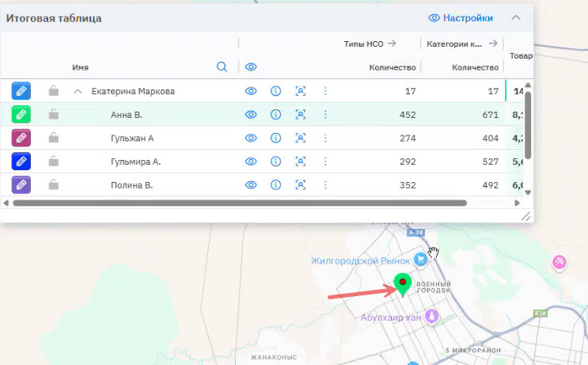
Task: Open three-dot menu for Екатерина Маркова
Action: (x=325, y=91)
